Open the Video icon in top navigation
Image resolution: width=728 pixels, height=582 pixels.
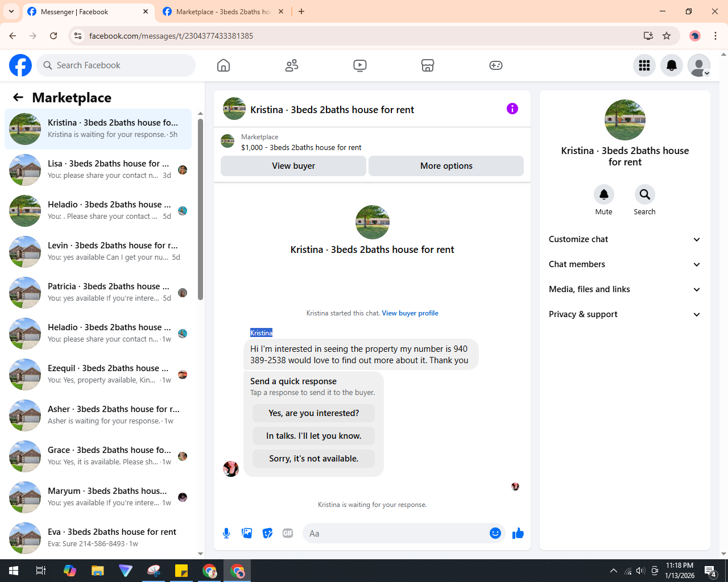click(x=359, y=65)
